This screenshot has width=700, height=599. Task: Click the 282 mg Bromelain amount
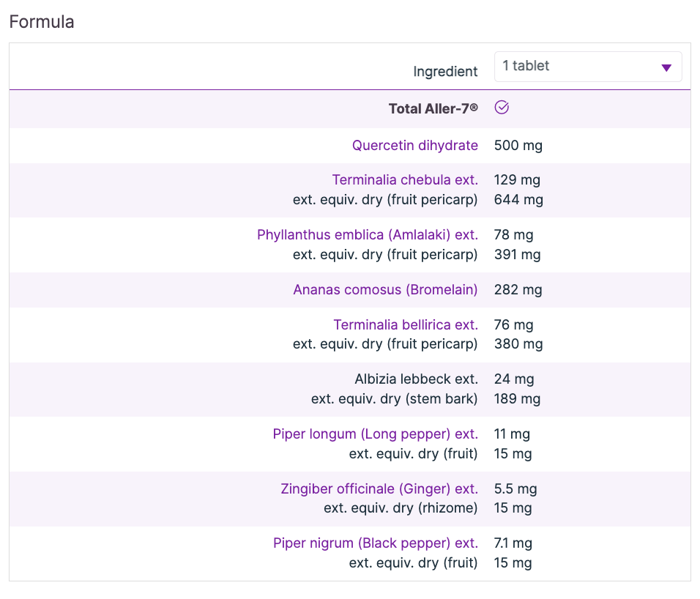coord(518,290)
